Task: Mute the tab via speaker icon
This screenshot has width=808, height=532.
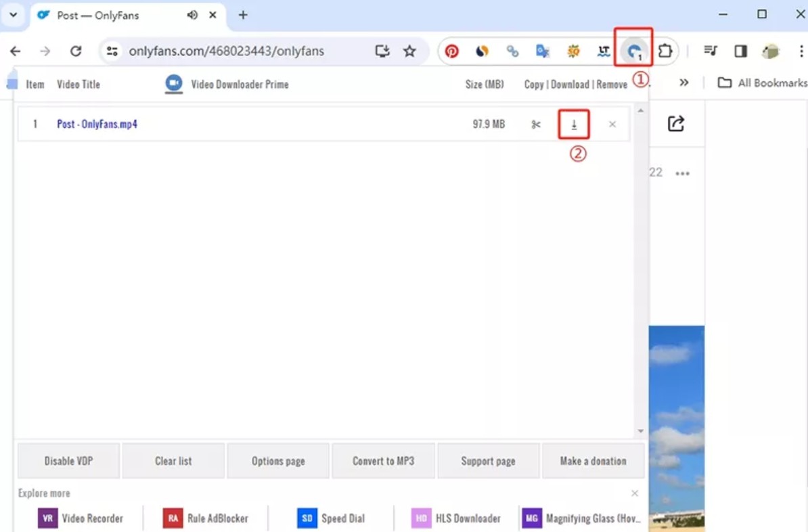Action: click(x=192, y=15)
